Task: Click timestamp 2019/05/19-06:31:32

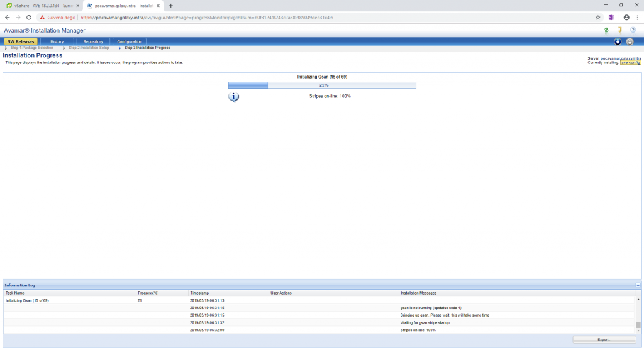Action: 207,322
